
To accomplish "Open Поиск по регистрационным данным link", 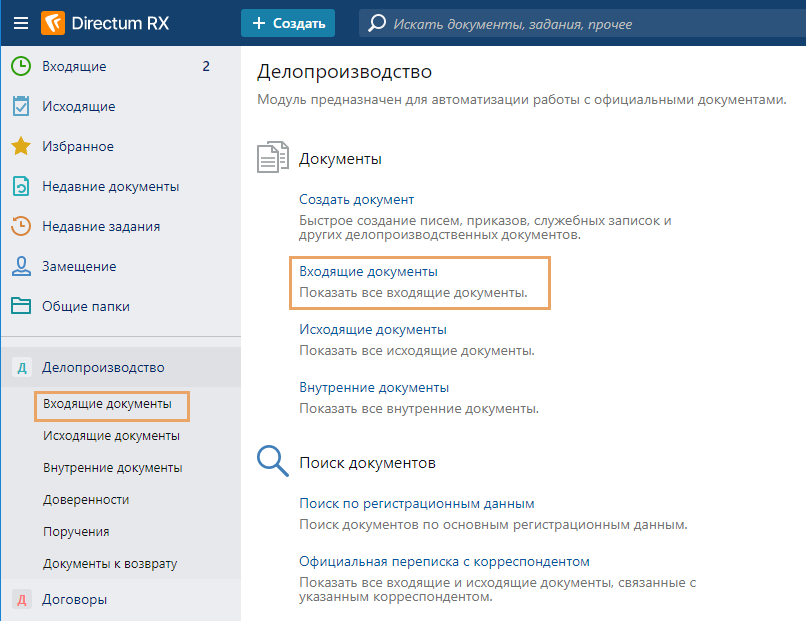I will click(417, 504).
